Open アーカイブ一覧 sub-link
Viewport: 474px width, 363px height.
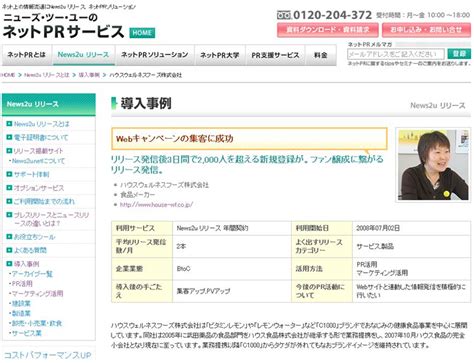tap(32, 274)
